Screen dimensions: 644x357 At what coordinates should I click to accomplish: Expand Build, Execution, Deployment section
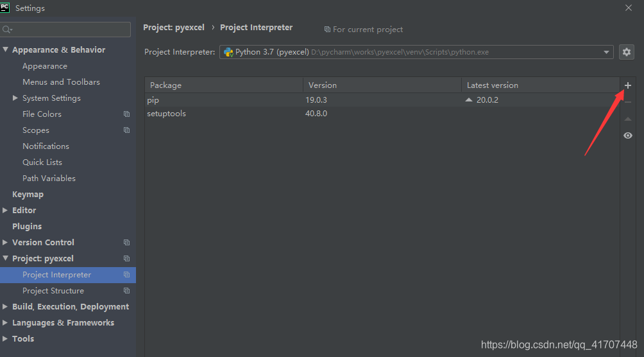pos(5,306)
